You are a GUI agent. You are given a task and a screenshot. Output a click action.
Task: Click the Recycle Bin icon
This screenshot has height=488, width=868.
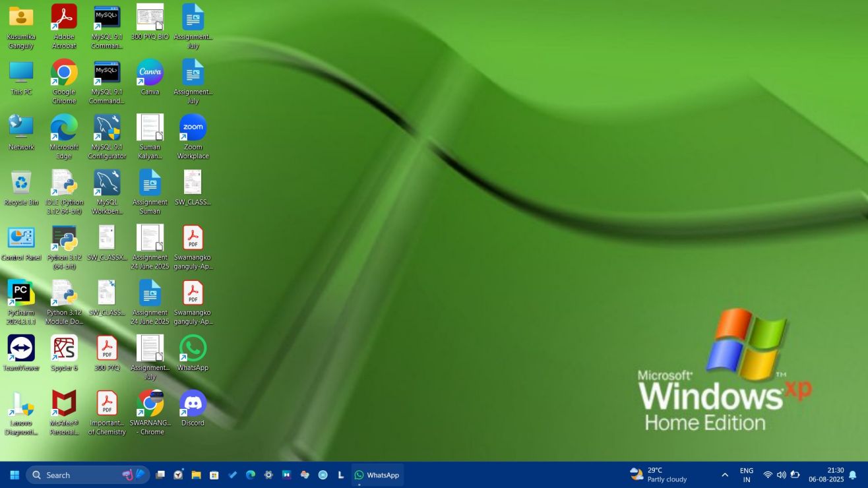click(x=21, y=183)
